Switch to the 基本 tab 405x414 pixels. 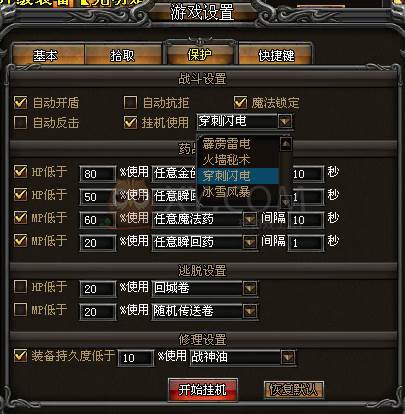pos(46,55)
